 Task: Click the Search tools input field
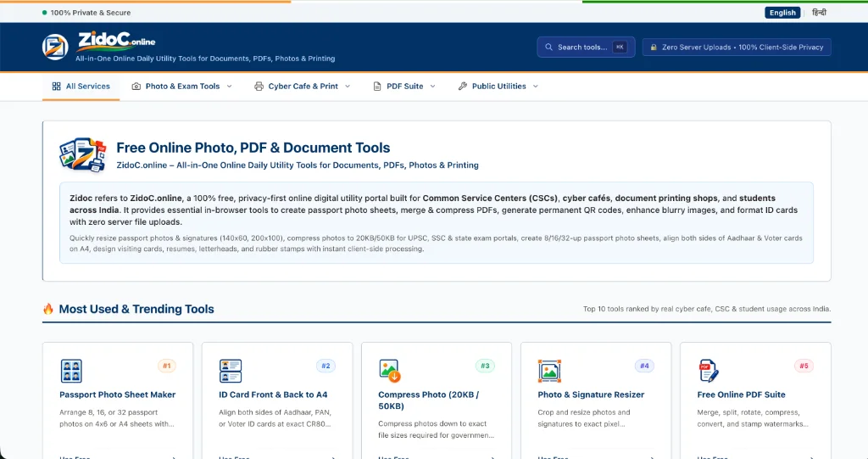point(586,48)
